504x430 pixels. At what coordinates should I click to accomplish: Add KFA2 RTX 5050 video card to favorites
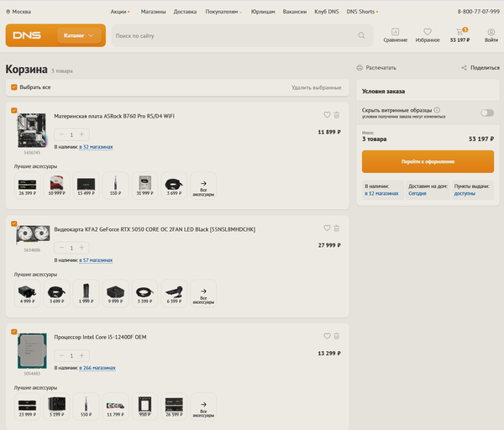click(327, 228)
